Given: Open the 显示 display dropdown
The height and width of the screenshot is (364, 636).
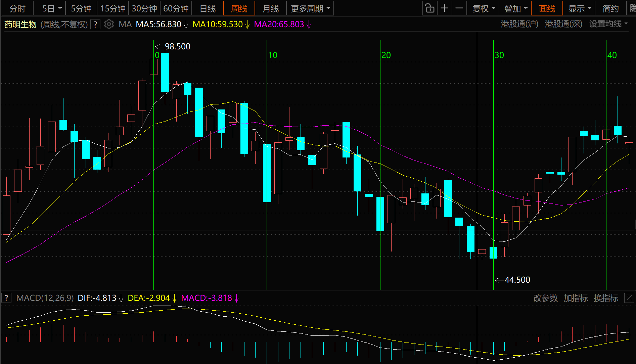Looking at the screenshot, I should pyautogui.click(x=579, y=8).
